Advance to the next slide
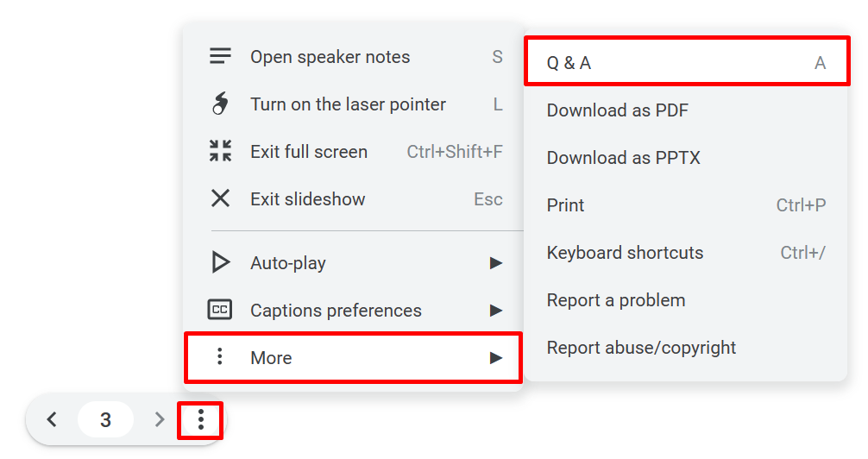Image resolution: width=868 pixels, height=459 pixels. point(159,420)
